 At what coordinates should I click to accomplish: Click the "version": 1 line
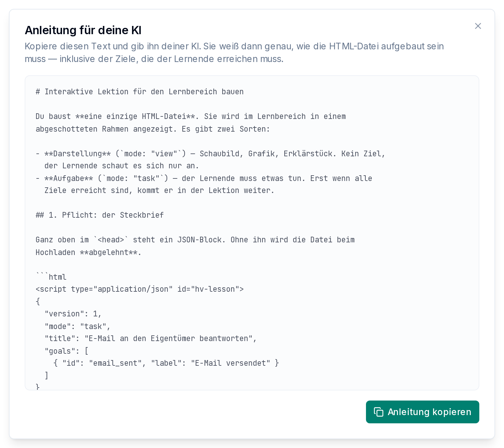point(73,314)
